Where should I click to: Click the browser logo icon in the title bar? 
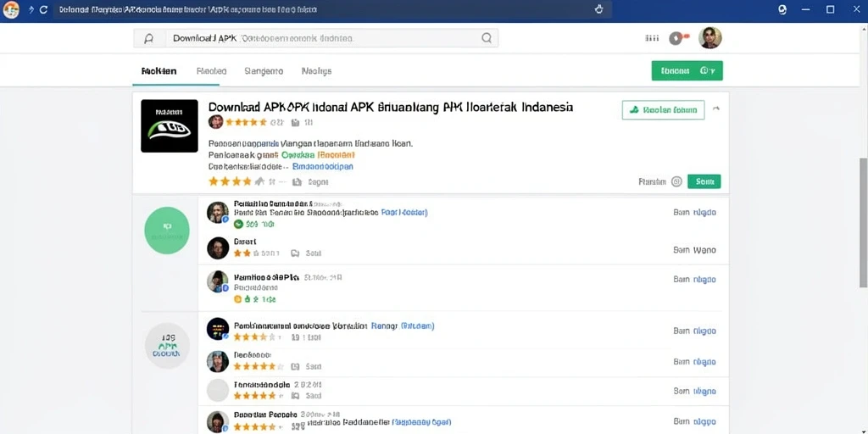[11, 10]
